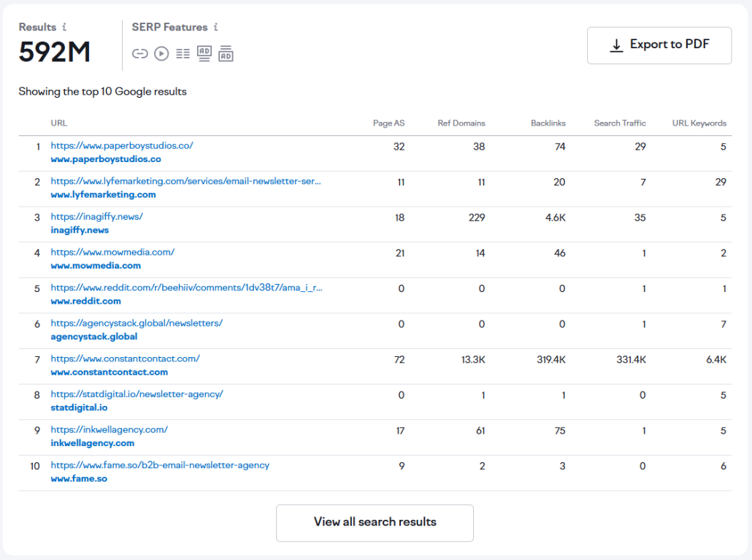Click Backlinks value 74 for paperboystudios
Screen dimensions: 752x560
(560, 147)
